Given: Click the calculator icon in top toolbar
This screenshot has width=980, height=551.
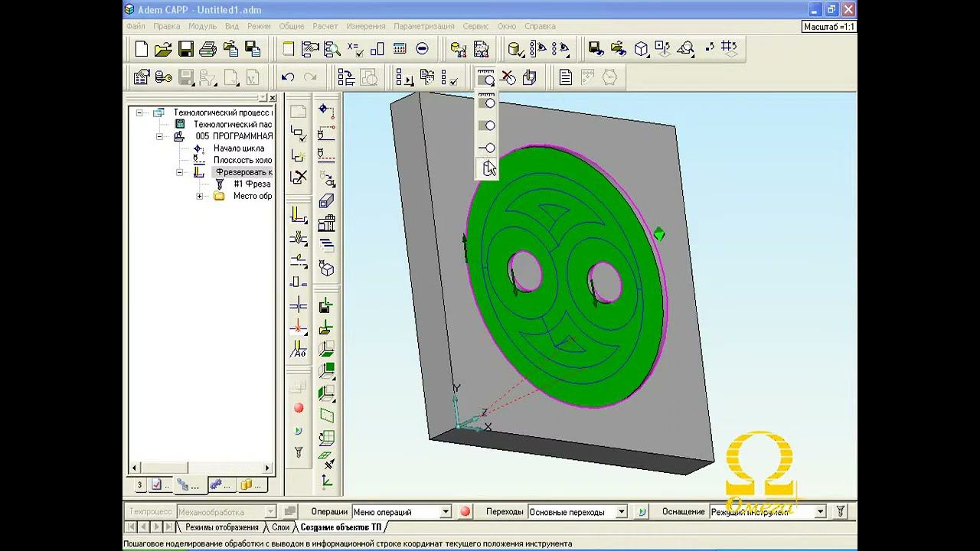Looking at the screenshot, I should click(x=399, y=49).
